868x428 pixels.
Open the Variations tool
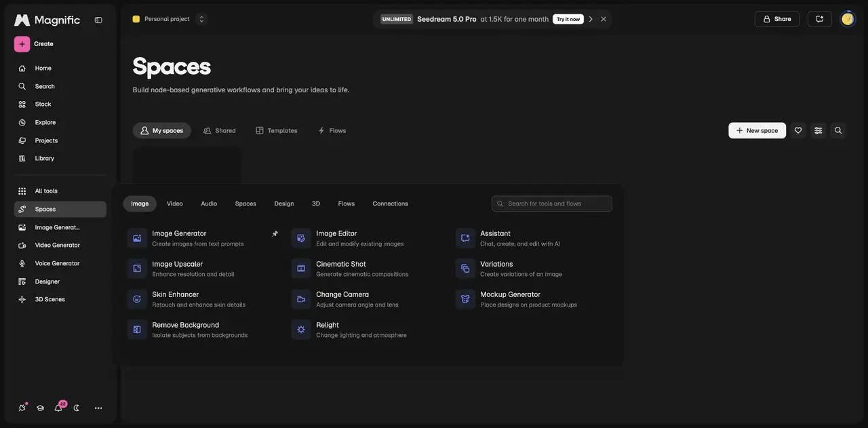pyautogui.click(x=531, y=269)
